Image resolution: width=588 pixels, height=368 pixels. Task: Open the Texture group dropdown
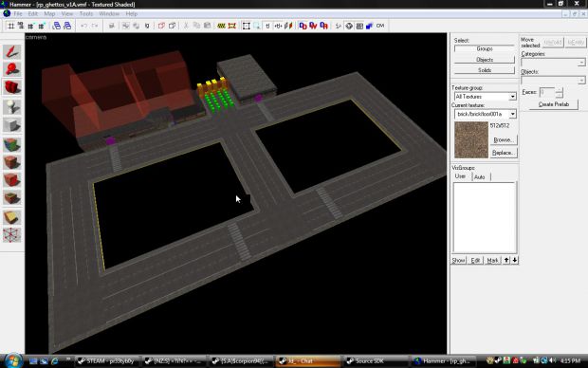(x=512, y=97)
